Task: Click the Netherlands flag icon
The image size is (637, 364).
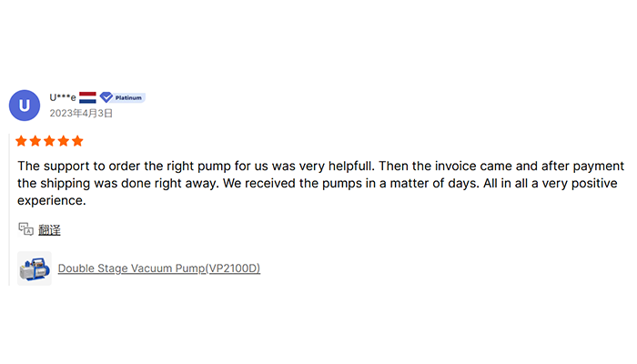Action: (x=87, y=97)
